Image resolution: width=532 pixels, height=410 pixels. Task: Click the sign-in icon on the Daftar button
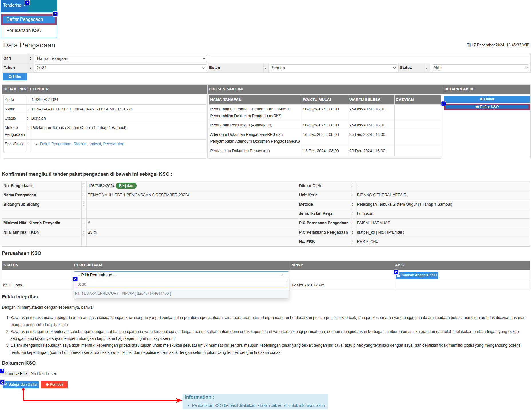click(482, 99)
